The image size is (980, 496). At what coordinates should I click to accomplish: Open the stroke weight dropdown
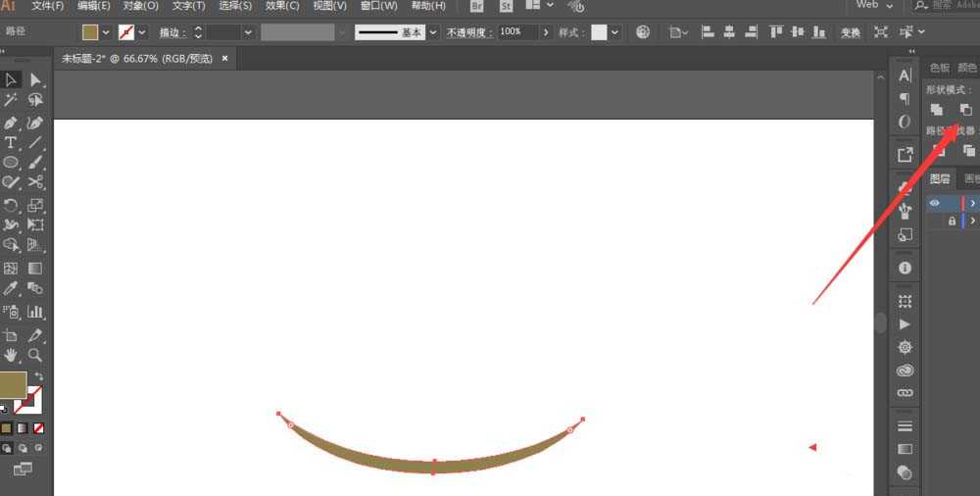point(248,32)
